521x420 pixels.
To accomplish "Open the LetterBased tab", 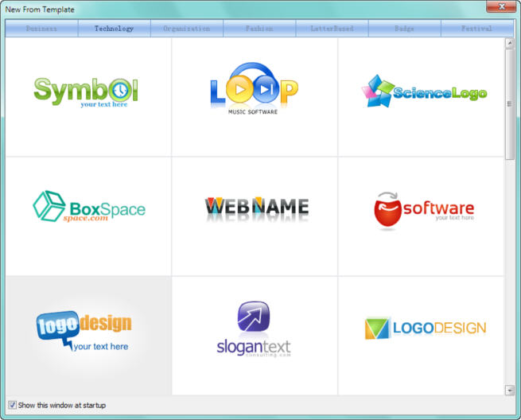I will (332, 29).
